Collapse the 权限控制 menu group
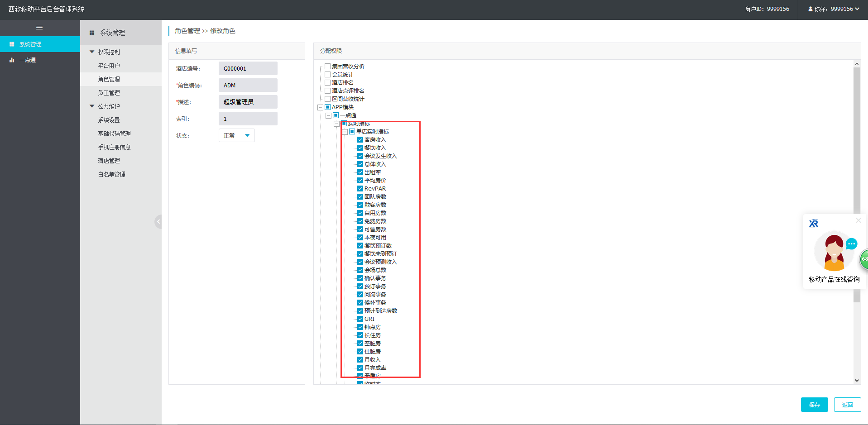The width and height of the screenshot is (868, 425). click(x=92, y=52)
